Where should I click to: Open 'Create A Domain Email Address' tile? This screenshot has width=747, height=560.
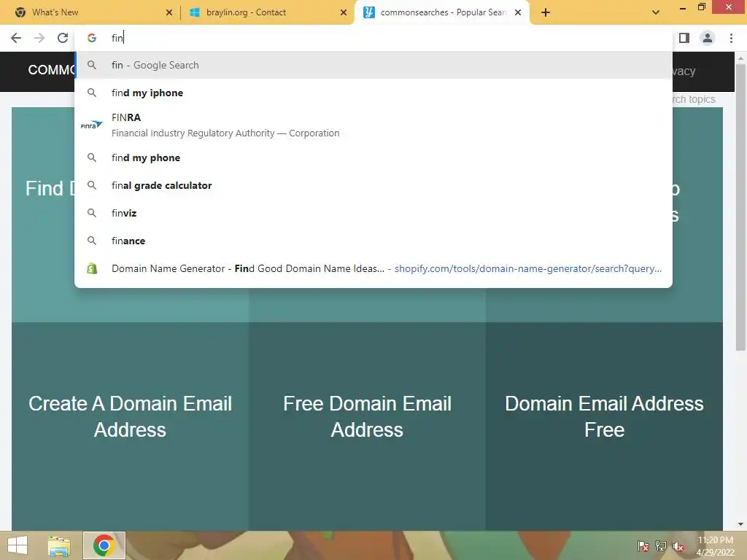(130, 426)
